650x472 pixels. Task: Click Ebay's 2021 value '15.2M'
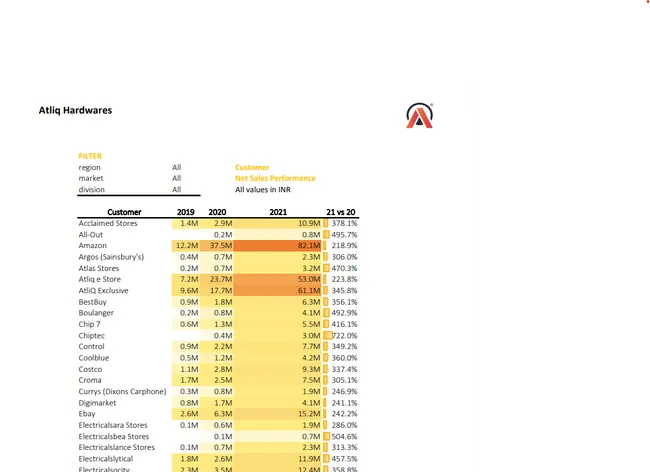(309, 414)
